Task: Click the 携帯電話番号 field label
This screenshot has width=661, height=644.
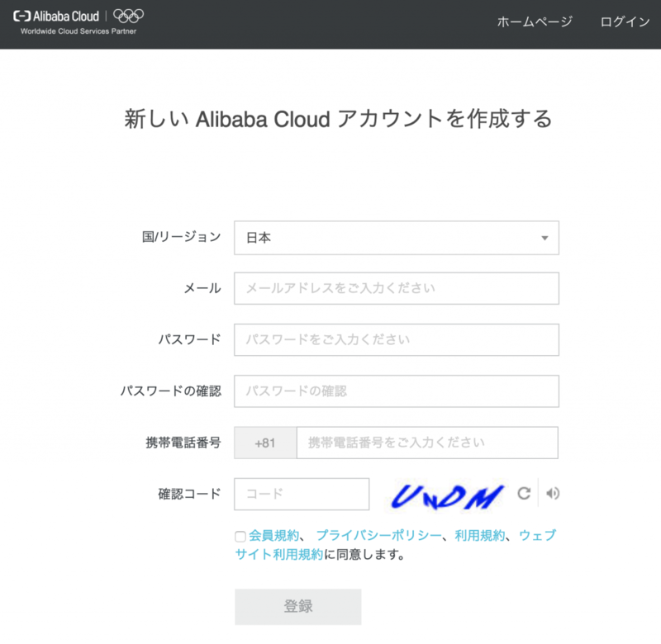Action: [183, 443]
